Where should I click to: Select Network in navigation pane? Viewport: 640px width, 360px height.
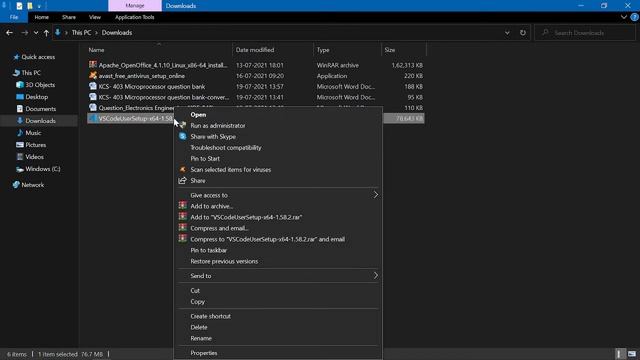point(33,185)
